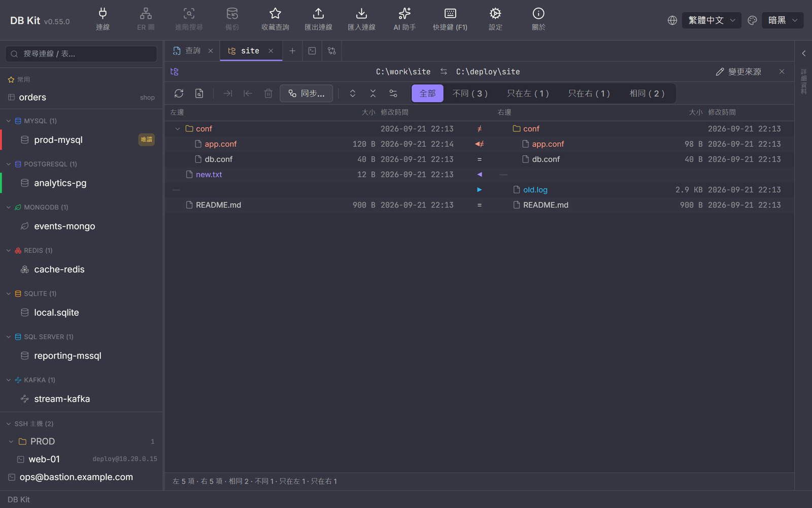Collapse the POSTGRESQL group

[9, 164]
